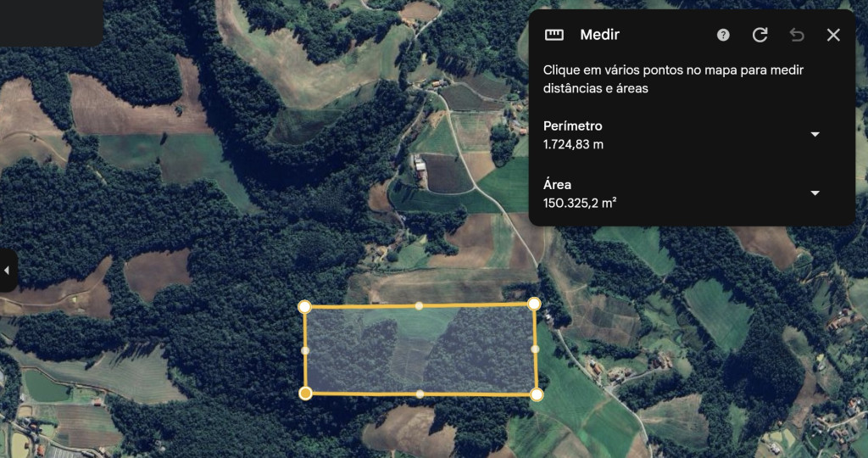
Task: Select the bottom-right vertex of the polygon
Action: 537,394
